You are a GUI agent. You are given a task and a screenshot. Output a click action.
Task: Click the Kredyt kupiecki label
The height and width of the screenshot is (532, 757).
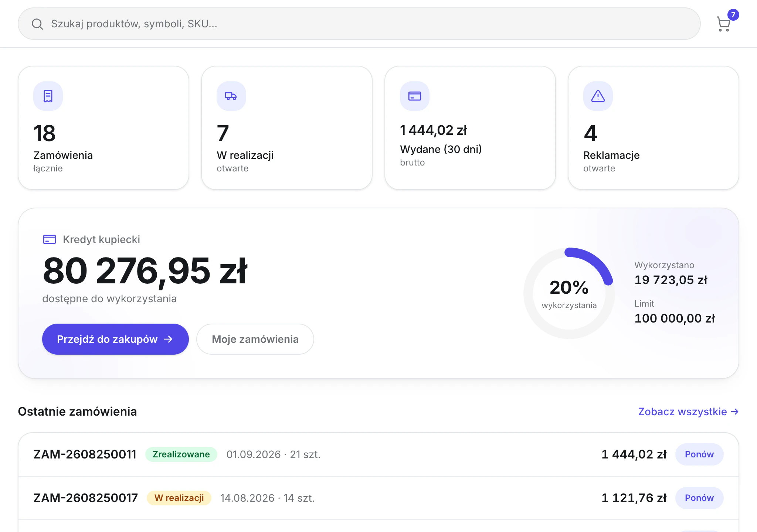(x=101, y=239)
